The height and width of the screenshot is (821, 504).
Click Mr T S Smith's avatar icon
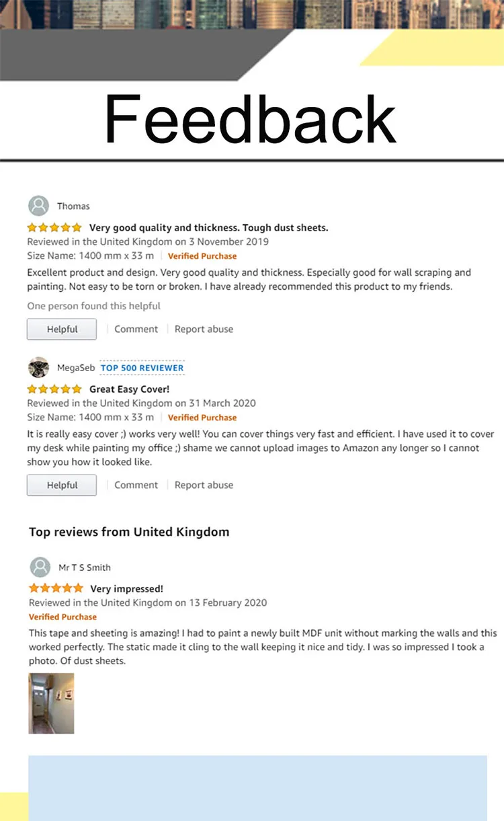click(x=40, y=567)
